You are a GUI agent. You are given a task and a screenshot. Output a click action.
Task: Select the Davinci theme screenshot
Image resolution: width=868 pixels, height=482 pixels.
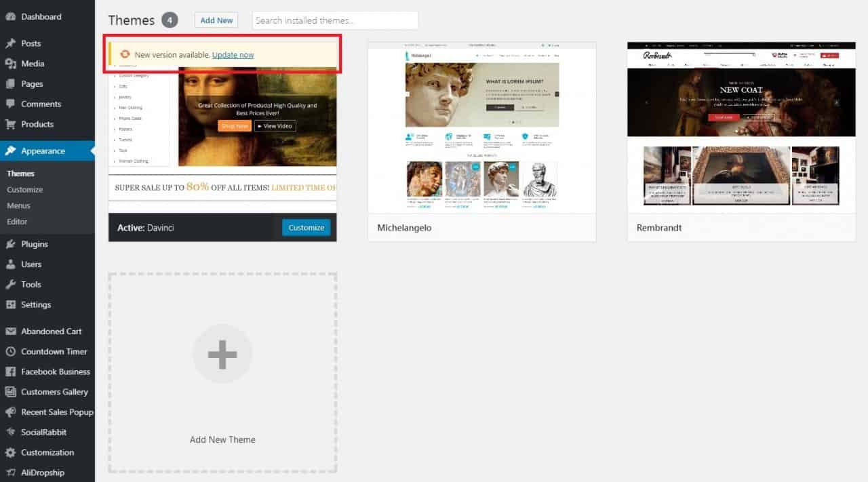[x=222, y=127]
